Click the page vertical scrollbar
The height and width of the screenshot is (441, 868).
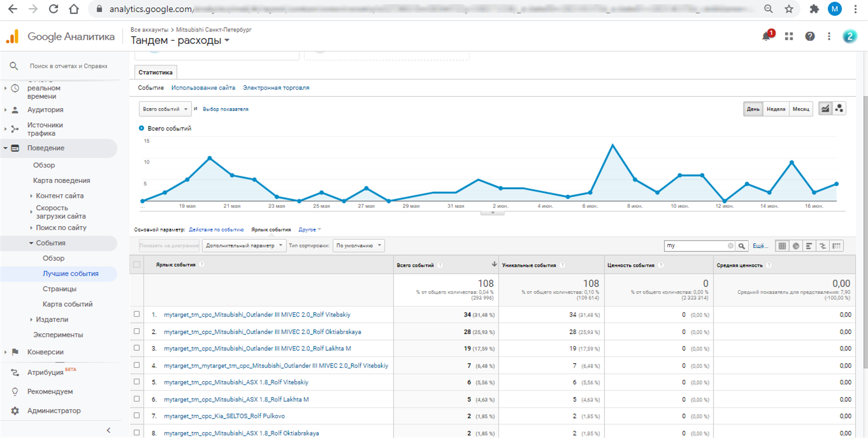pos(865,232)
